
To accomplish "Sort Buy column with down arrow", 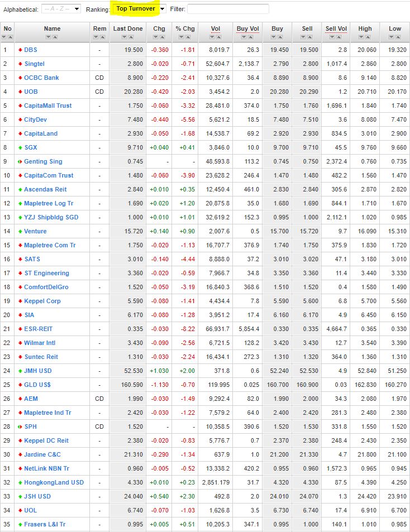I will click(x=274, y=37).
